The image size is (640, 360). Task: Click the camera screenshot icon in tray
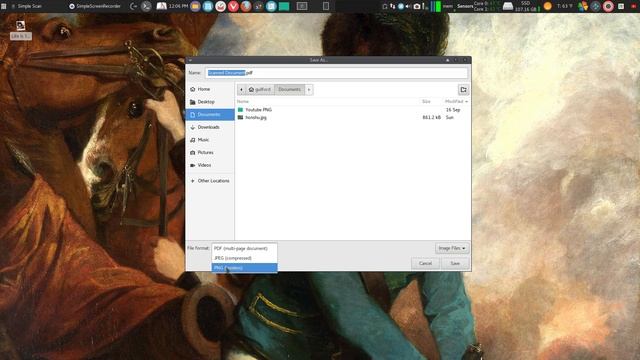point(417,6)
